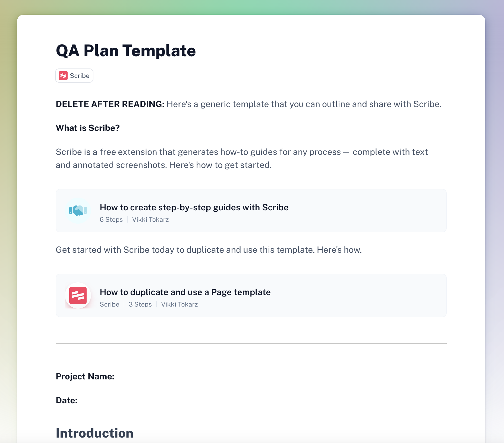This screenshot has height=443, width=504.
Task: Click 'Vikki Tokarz' on the first guide card
Action: click(x=150, y=220)
